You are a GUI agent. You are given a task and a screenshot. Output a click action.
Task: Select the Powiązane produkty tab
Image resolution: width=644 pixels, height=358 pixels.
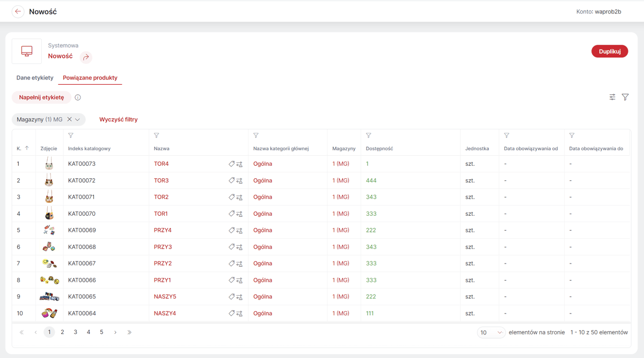coord(90,78)
